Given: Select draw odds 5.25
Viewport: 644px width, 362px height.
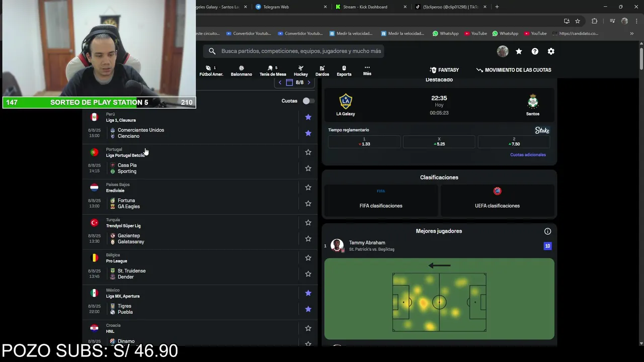Looking at the screenshot, I should pos(439,142).
